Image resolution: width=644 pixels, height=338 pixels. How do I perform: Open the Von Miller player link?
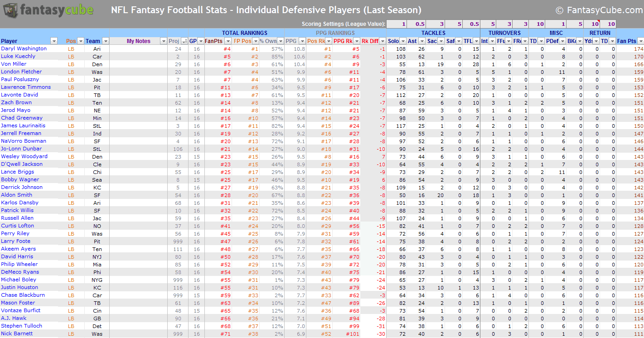click(x=14, y=64)
